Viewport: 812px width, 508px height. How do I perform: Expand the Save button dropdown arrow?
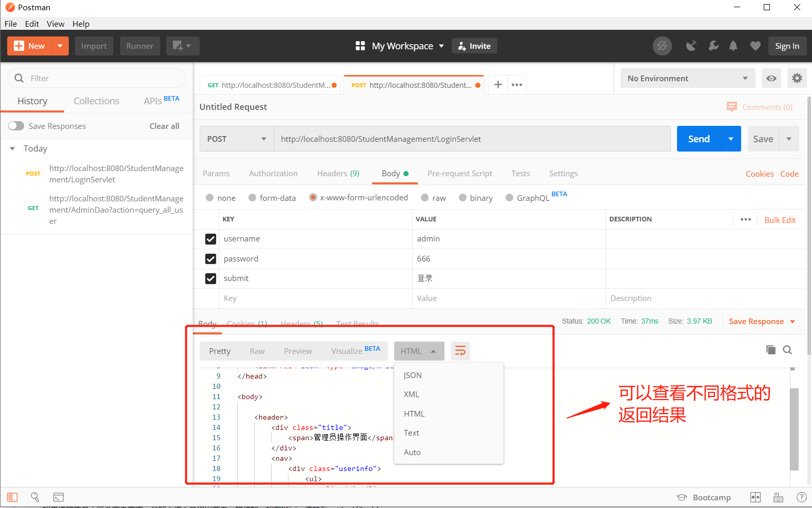[789, 139]
